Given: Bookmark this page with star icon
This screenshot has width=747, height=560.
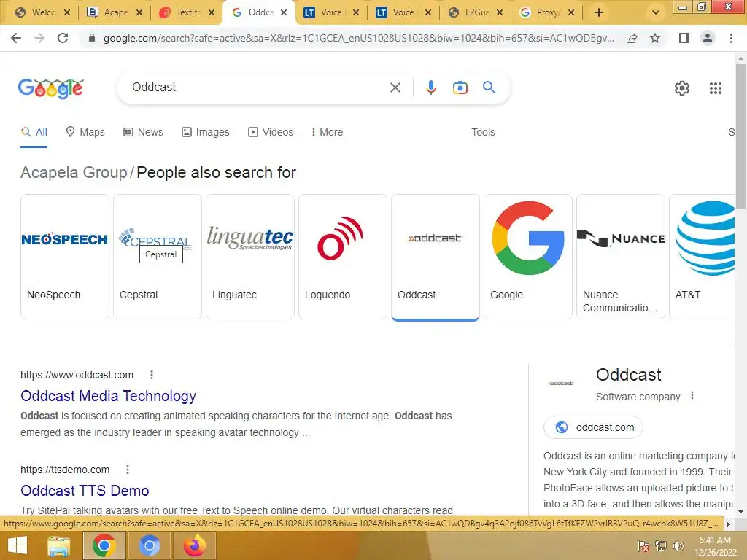Looking at the screenshot, I should tap(655, 38).
